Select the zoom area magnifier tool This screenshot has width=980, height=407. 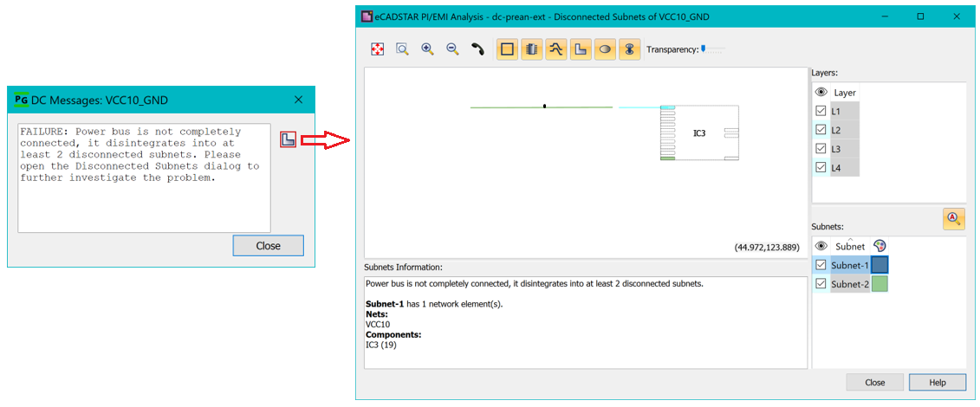tap(403, 49)
